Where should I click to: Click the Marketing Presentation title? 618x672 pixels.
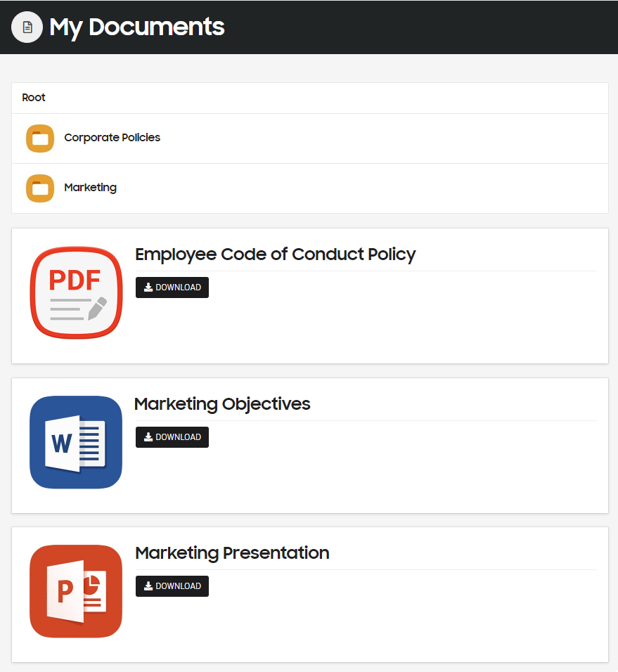tap(232, 553)
